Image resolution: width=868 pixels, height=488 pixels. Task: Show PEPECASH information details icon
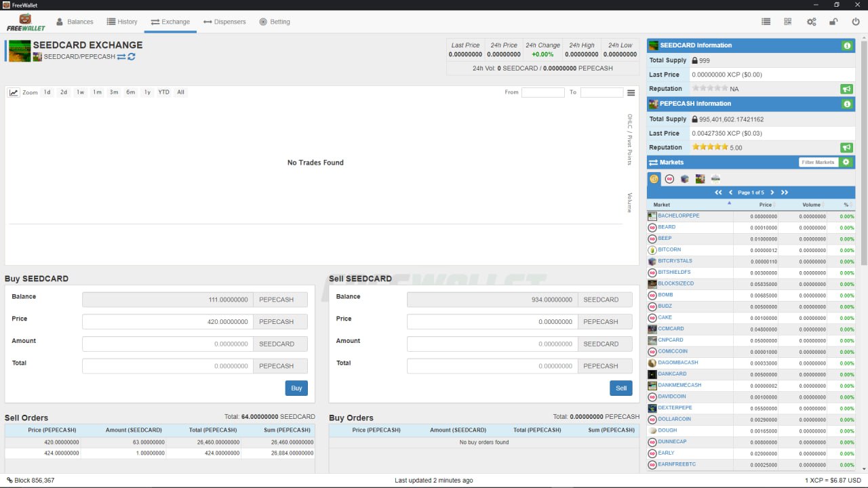[847, 104]
